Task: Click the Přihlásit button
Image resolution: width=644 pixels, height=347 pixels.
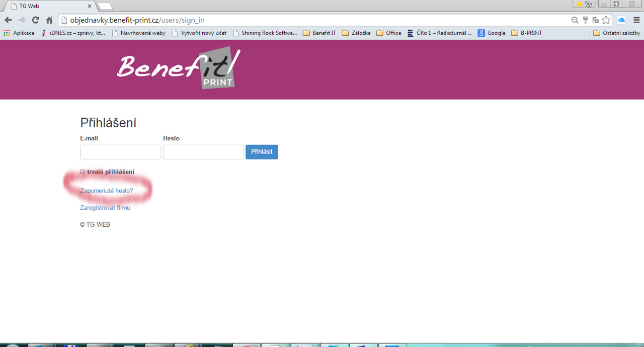Action: pos(262,152)
